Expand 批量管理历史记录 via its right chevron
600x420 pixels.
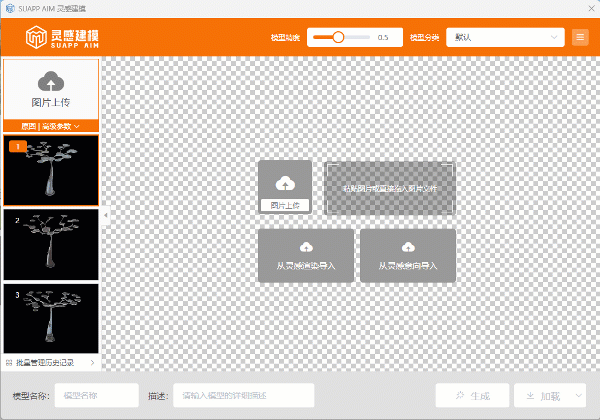[x=92, y=362]
